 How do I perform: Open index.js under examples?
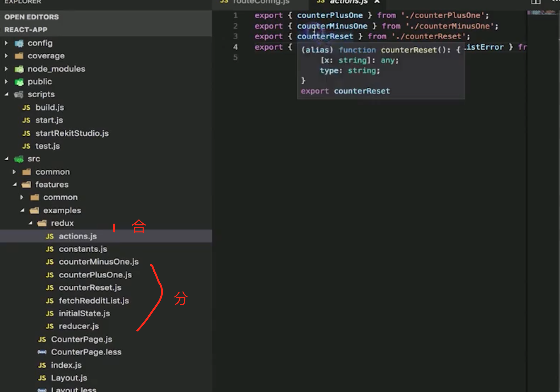pos(66,365)
